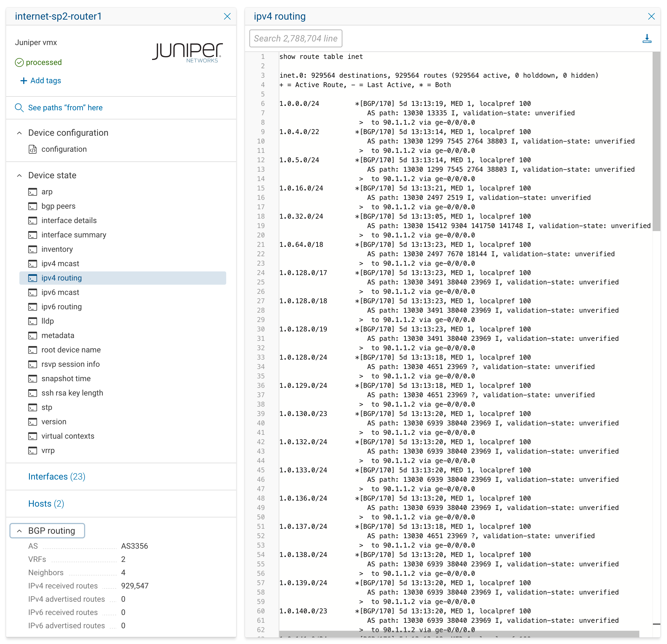This screenshot has width=667, height=644.
Task: Select the arp terminal icon
Action: [x=33, y=192]
